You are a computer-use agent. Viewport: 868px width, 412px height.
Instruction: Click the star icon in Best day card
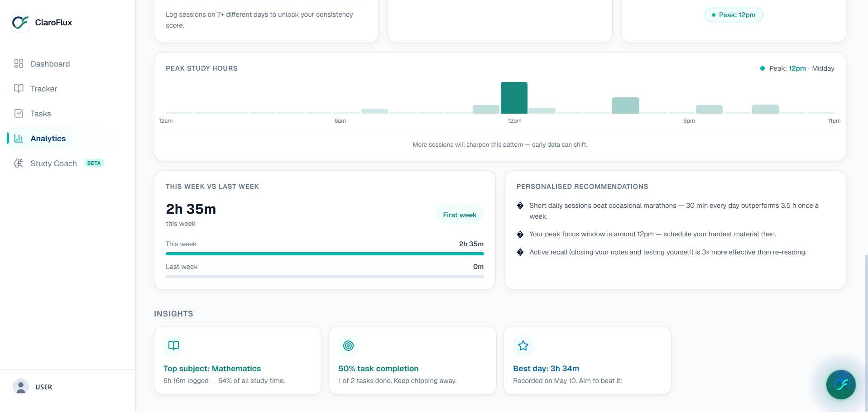pyautogui.click(x=523, y=346)
